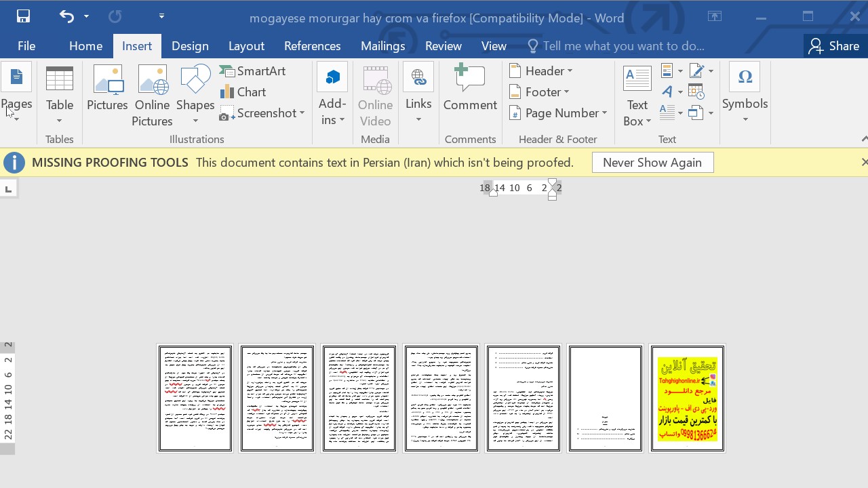Click the greyed-out Redo icon

coord(115,16)
